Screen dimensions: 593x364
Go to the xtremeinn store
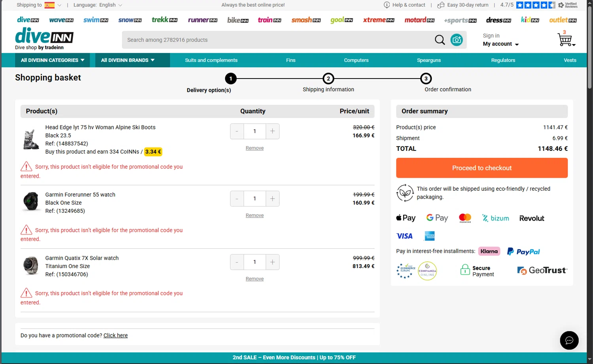(x=379, y=20)
